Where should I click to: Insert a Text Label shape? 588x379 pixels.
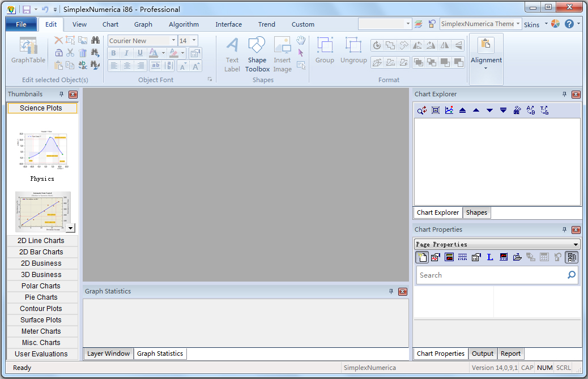coord(232,55)
